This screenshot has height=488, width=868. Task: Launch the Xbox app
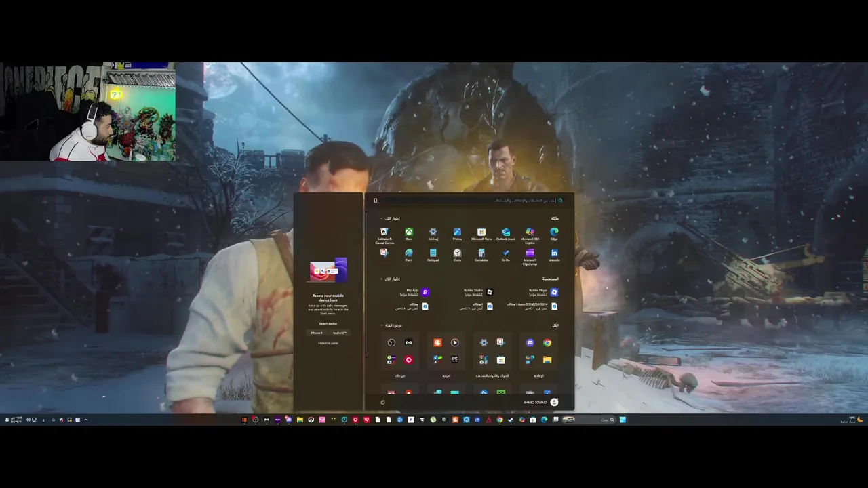coord(409,234)
